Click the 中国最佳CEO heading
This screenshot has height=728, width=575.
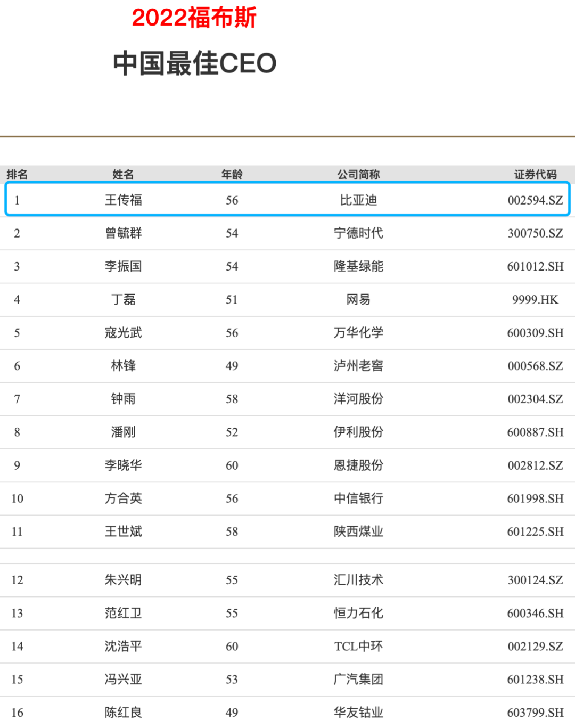195,63
